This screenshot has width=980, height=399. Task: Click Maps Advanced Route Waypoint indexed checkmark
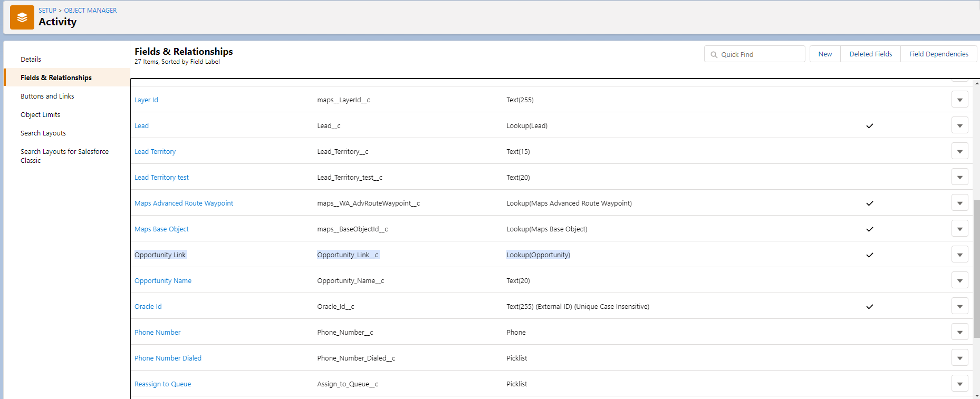870,203
